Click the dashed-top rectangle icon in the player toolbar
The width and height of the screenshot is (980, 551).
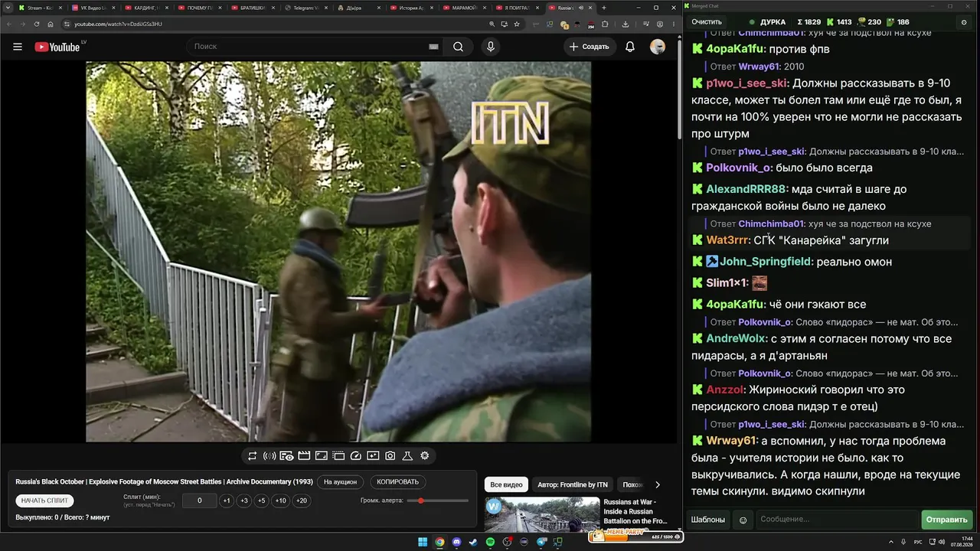(x=338, y=456)
